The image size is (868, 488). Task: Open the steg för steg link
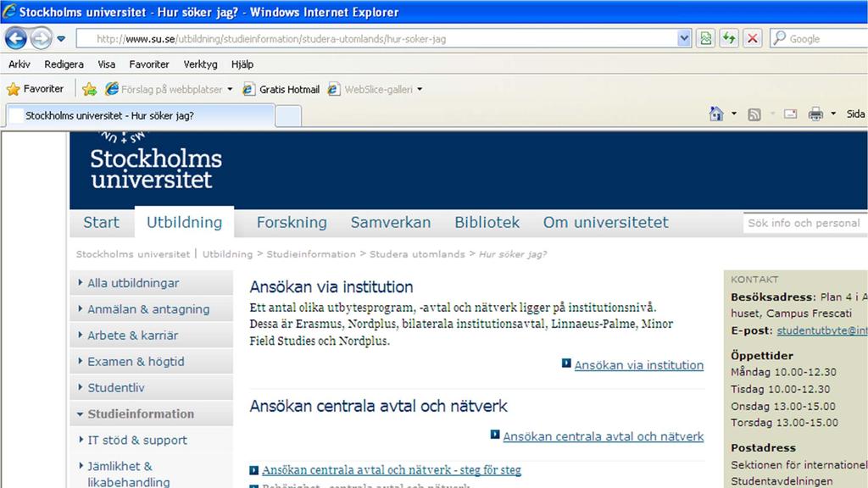392,469
